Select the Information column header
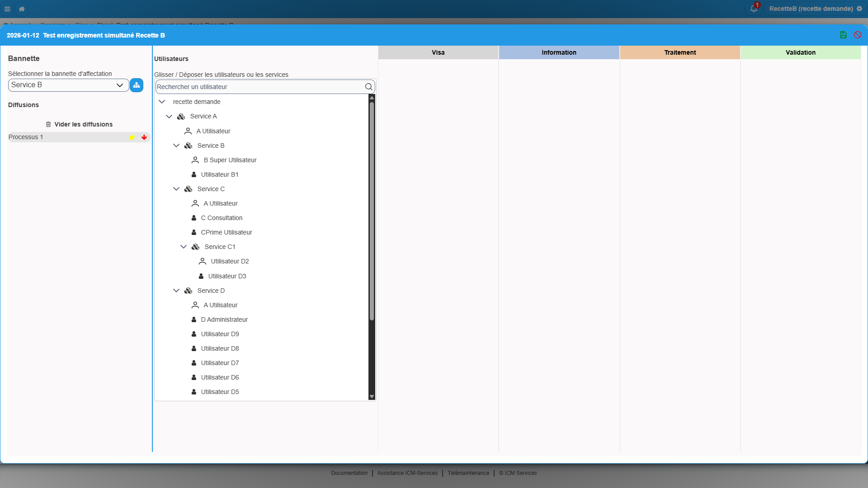Image resolution: width=868 pixels, height=488 pixels. pos(559,52)
